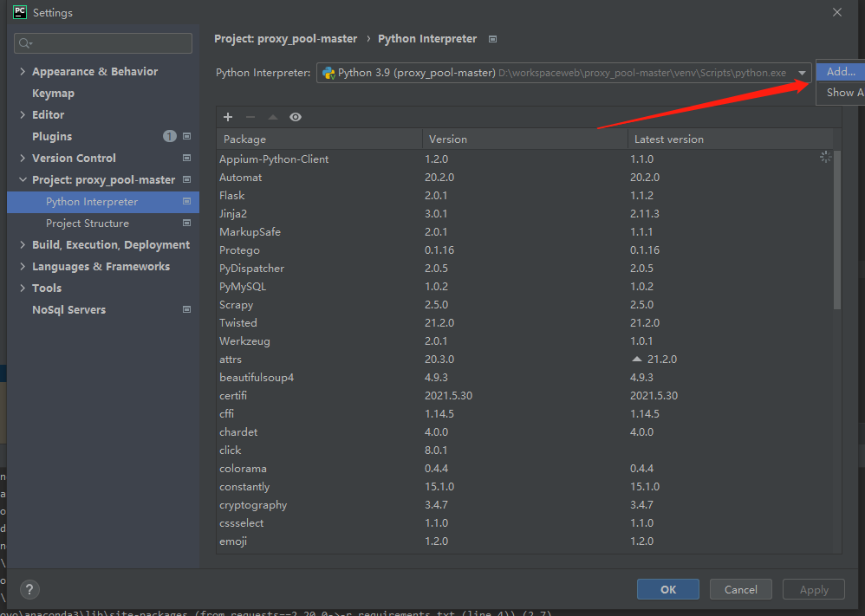
Task: Select the PyDispatcher package row
Action: coord(524,268)
